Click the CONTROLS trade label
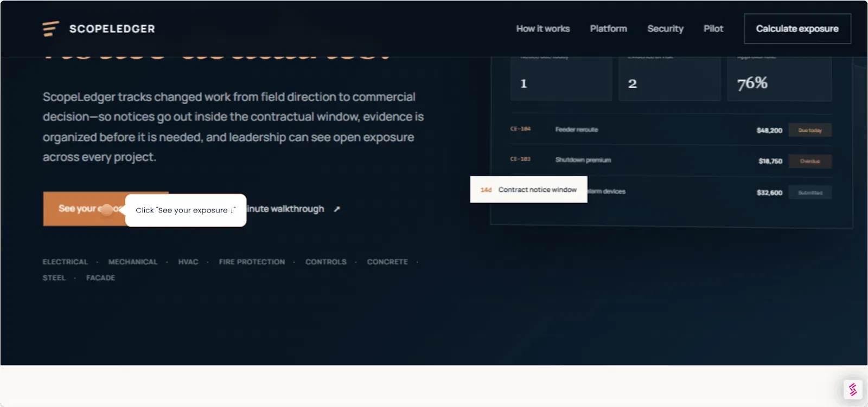This screenshot has width=868, height=407. [x=325, y=262]
